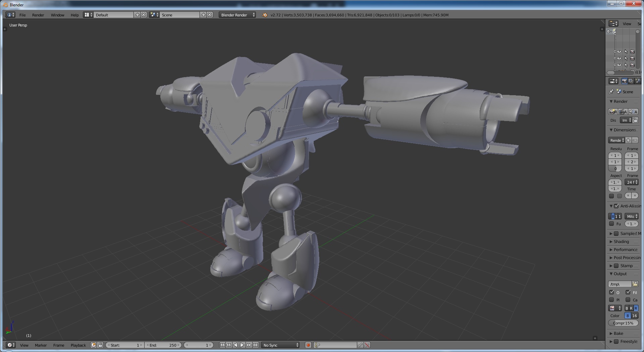Viewport: 644px width, 352px height.
Task: Collapse the Render panel
Action: point(611,101)
